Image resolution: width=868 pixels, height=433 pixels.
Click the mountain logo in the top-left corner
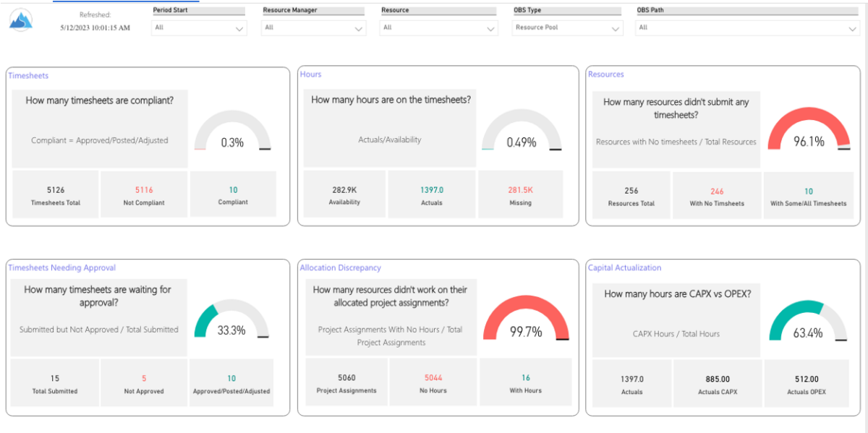pyautogui.click(x=20, y=20)
